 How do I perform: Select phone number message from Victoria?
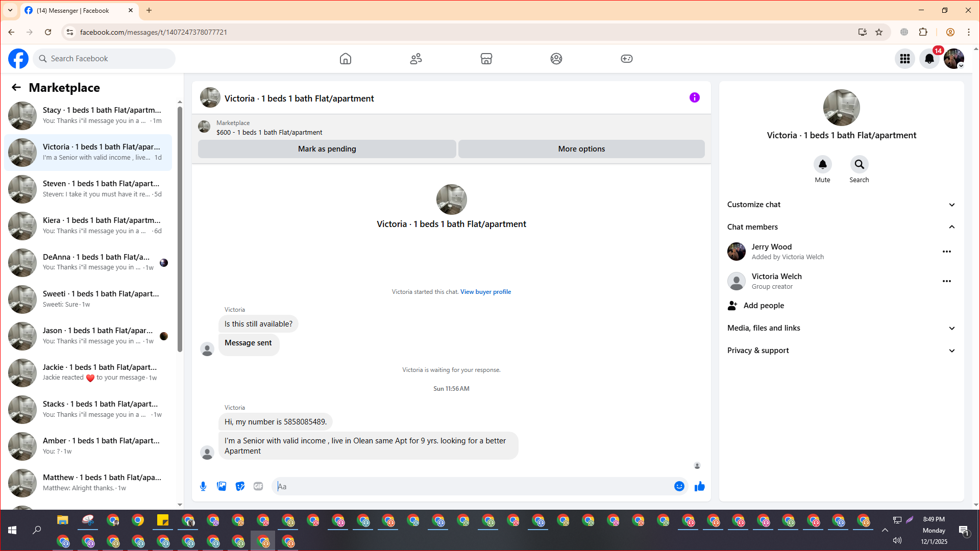coord(276,422)
